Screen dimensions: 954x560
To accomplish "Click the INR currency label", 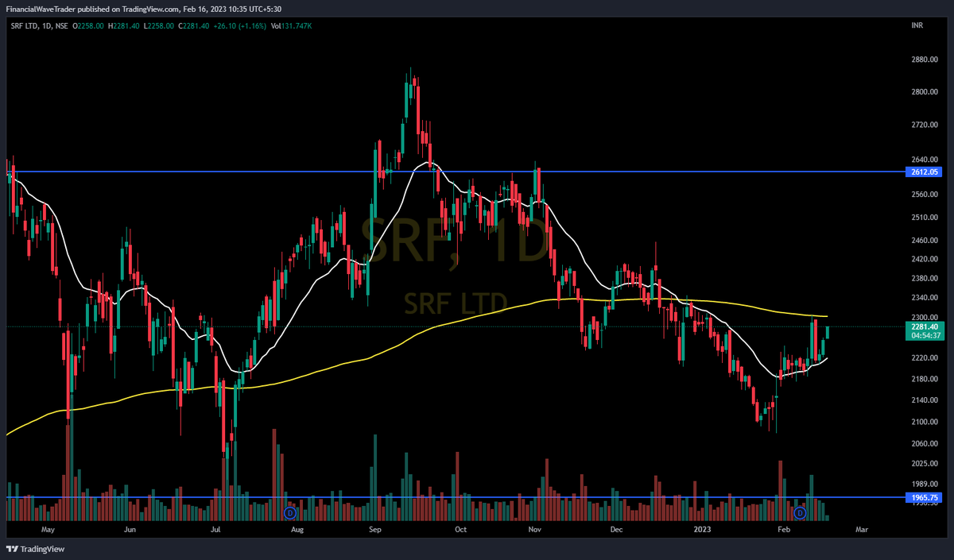I will (x=917, y=26).
